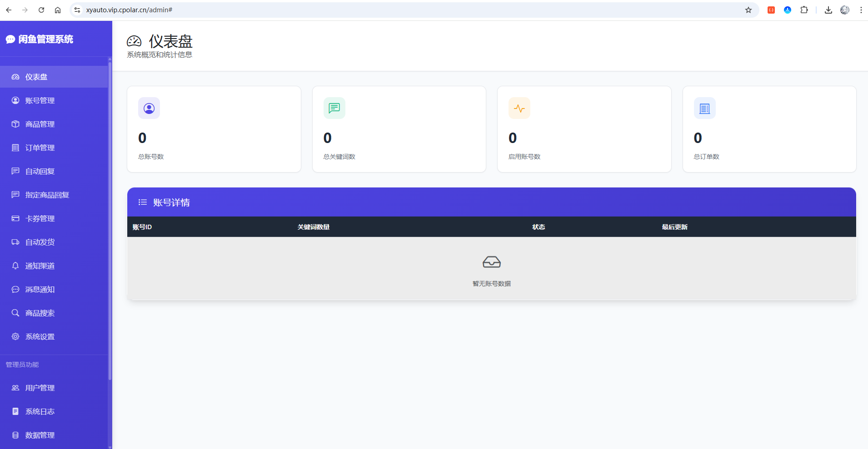Click the 启用账号数 label
868x449 pixels.
[x=524, y=157]
